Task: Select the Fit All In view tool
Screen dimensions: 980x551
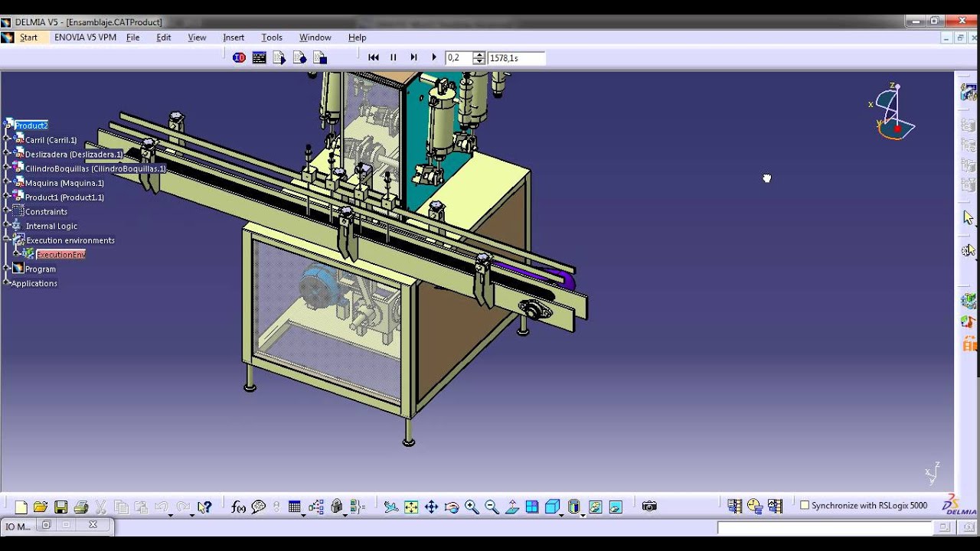Action: click(411, 507)
